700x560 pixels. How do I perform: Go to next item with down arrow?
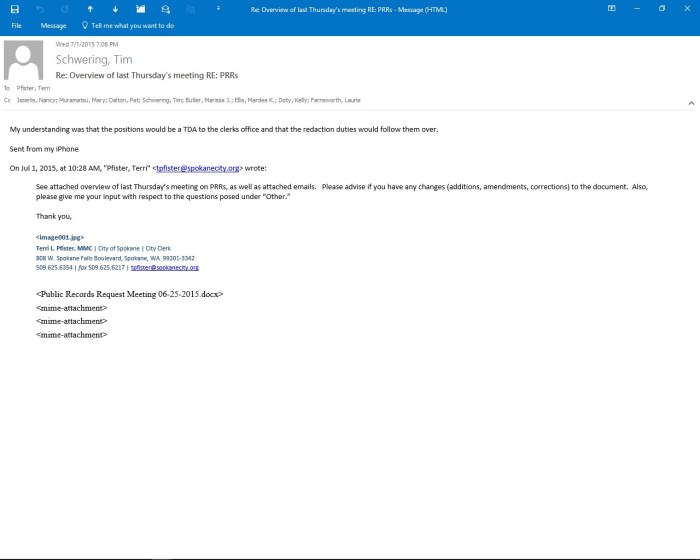(115, 8)
